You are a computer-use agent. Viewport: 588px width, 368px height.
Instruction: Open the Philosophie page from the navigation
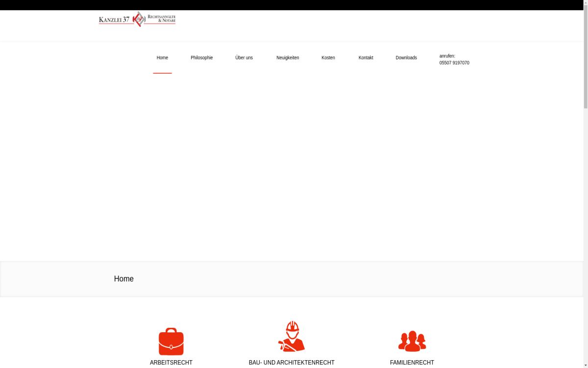click(201, 57)
